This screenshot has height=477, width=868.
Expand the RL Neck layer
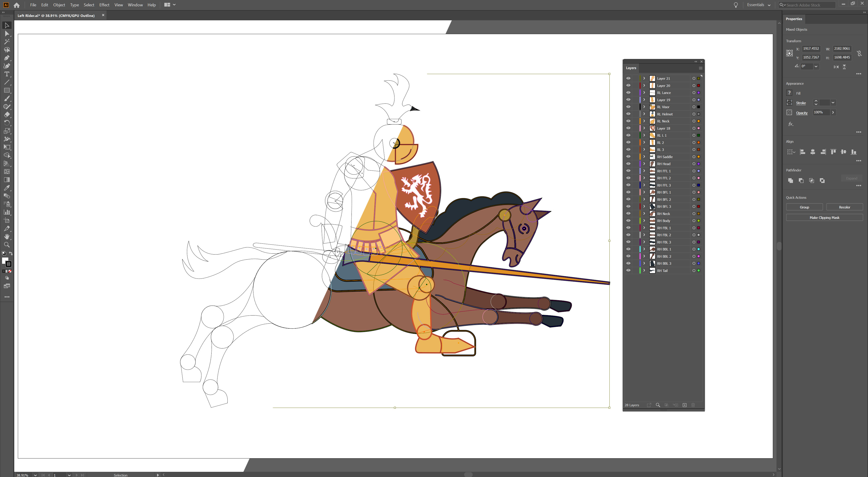click(644, 121)
